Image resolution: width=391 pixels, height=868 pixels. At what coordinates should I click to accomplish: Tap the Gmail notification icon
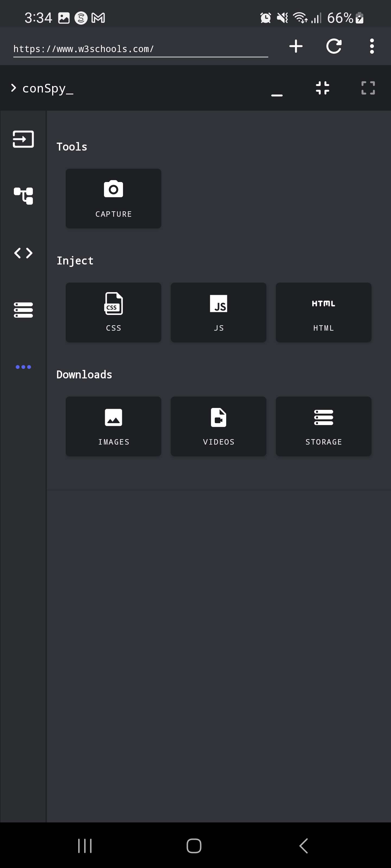(x=98, y=18)
